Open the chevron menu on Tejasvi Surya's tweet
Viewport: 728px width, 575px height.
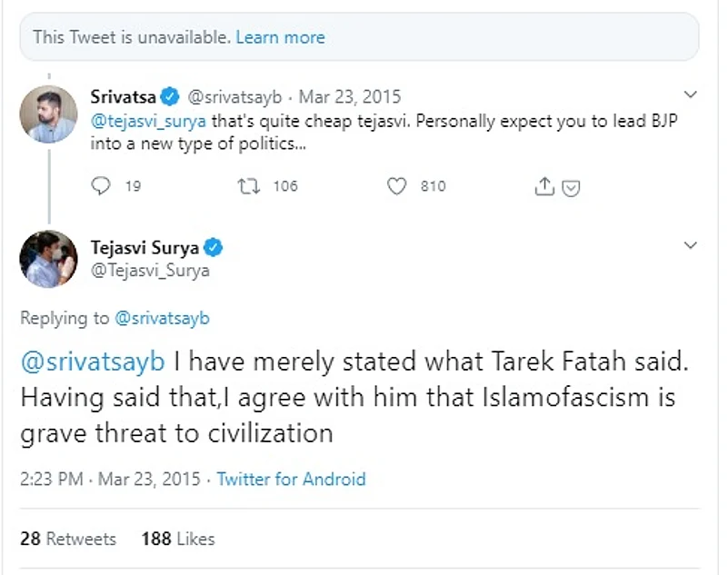(690, 245)
